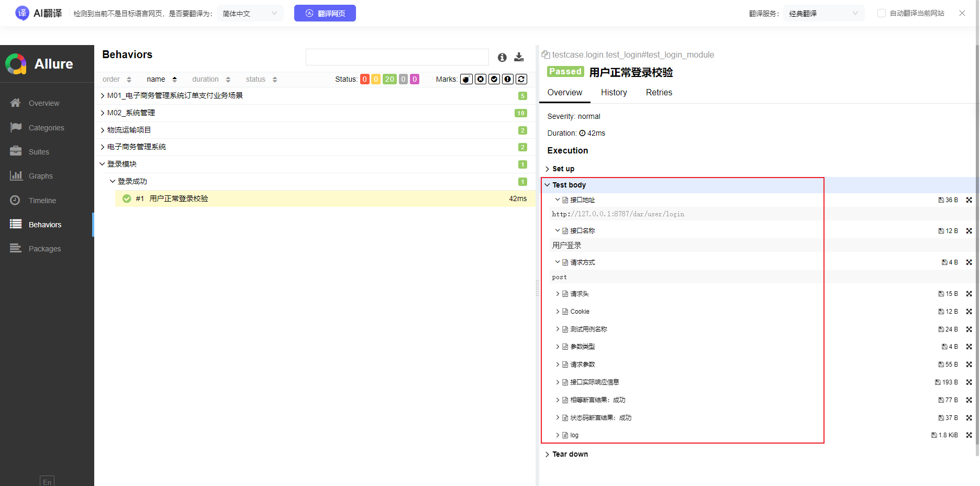Open fullscreen for the 接口实际响应信息 attachment
980x486 pixels.
click(x=969, y=382)
